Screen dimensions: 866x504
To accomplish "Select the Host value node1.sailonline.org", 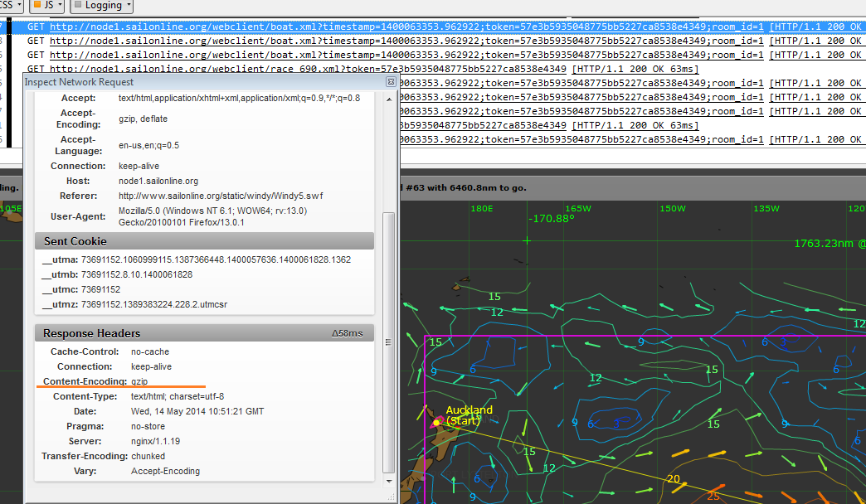I will tap(158, 181).
